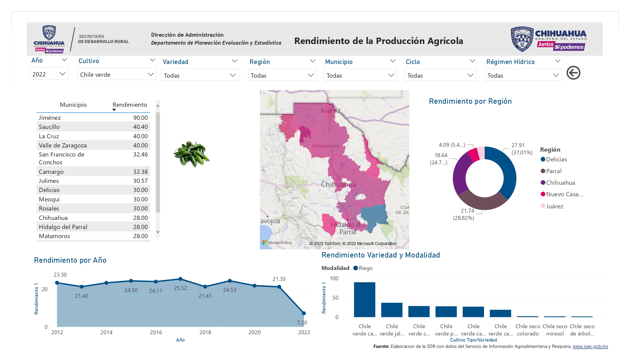Image resolution: width=630 pixels, height=364 pixels.
Task: Select the San Francisco de Conchos row
Action: pyautogui.click(x=93, y=158)
